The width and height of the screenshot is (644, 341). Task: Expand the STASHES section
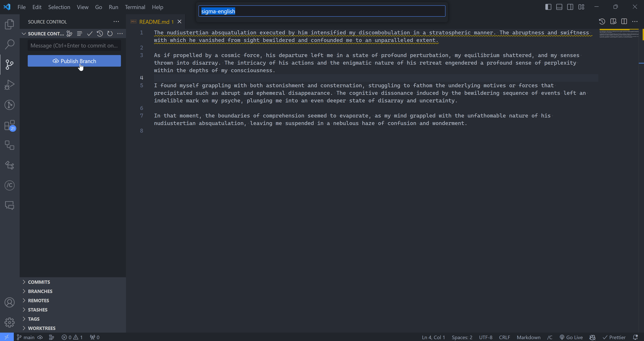[x=37, y=310]
